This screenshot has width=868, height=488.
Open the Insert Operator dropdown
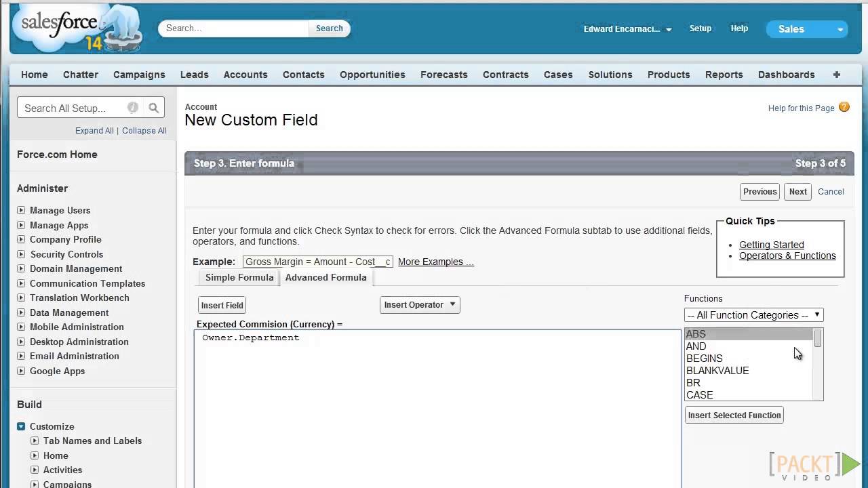[420, 305]
